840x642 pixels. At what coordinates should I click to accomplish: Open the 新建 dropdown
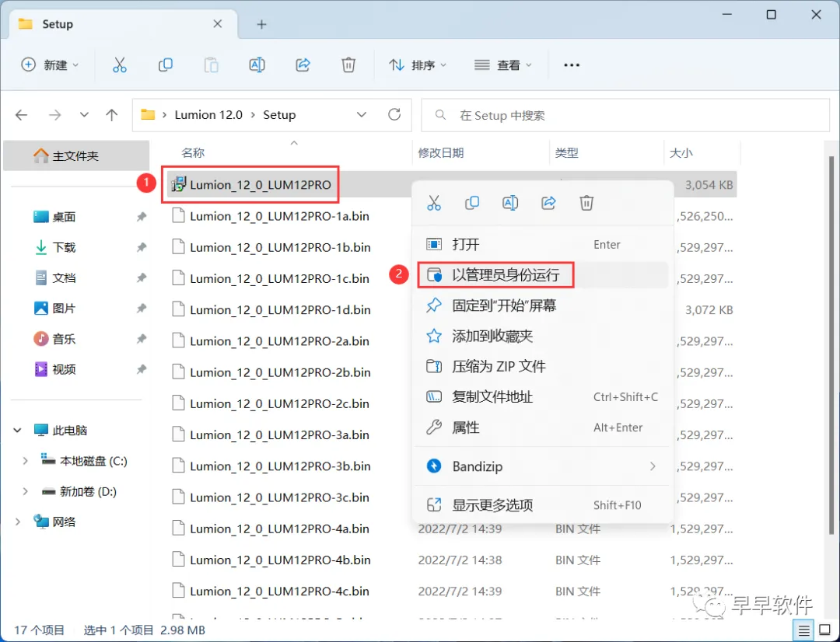point(50,65)
